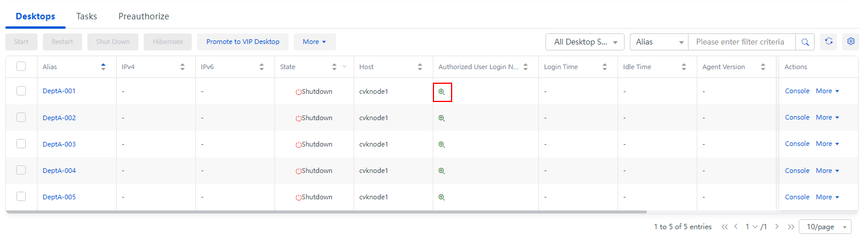This screenshot has height=238, width=868.
Task: Check the DeptA-004 row checkbox
Action: (x=21, y=170)
